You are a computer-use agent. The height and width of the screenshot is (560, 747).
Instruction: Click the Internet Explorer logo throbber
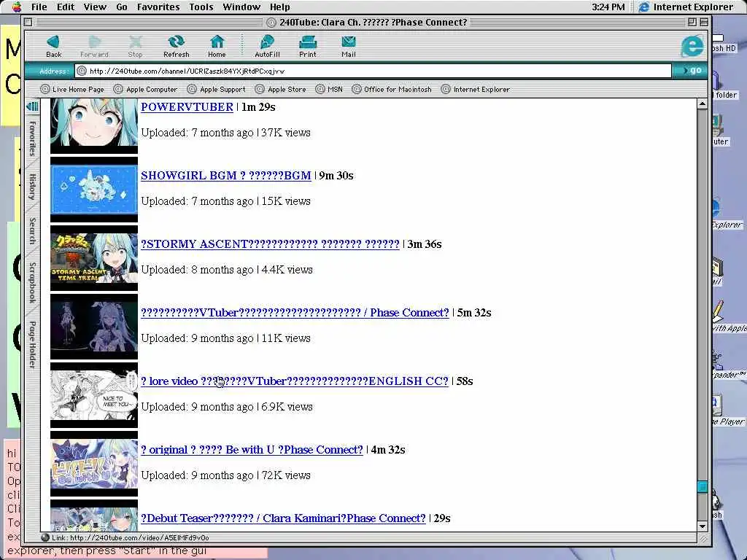(x=692, y=46)
